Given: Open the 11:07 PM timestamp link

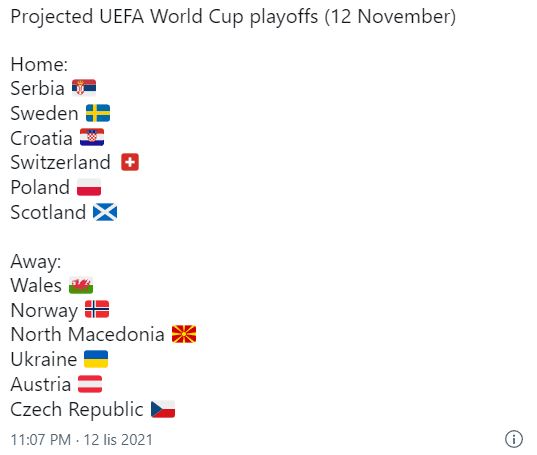Looking at the screenshot, I should click(41, 440).
